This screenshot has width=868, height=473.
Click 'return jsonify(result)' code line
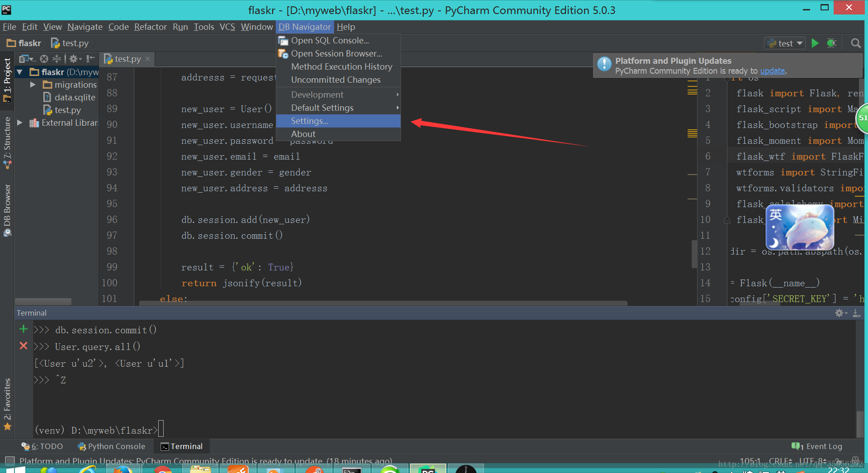click(x=241, y=283)
